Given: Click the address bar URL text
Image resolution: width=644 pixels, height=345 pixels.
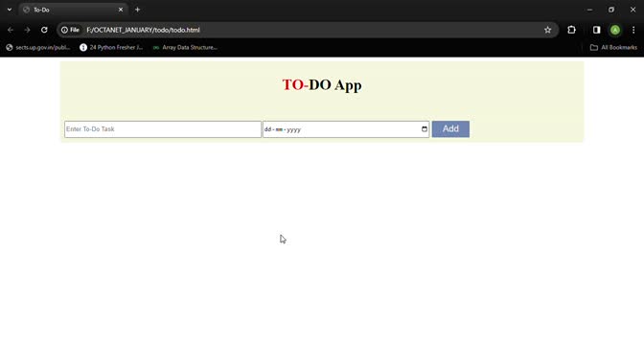Looking at the screenshot, I should [x=143, y=30].
